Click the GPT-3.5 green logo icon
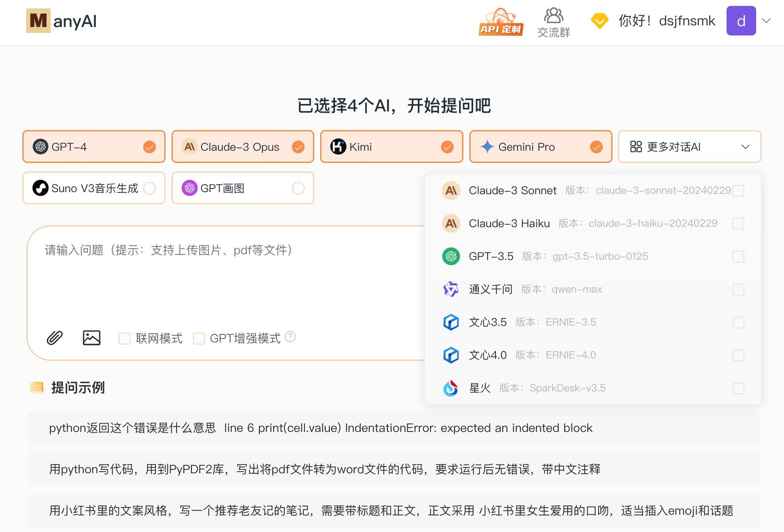Screen dimensions: 784x532 click(x=451, y=256)
